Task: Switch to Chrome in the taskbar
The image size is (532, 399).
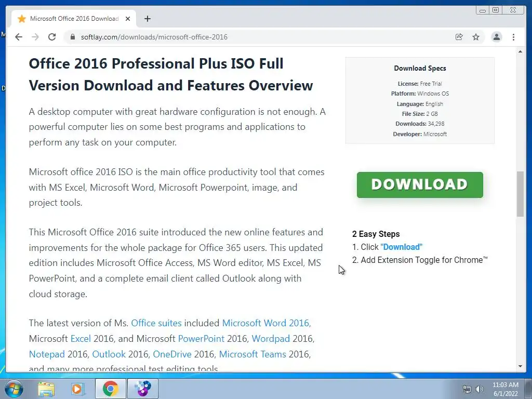Action: (110, 389)
